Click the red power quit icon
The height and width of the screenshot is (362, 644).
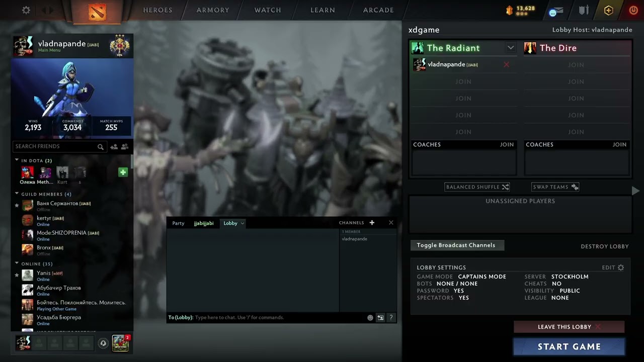(633, 10)
